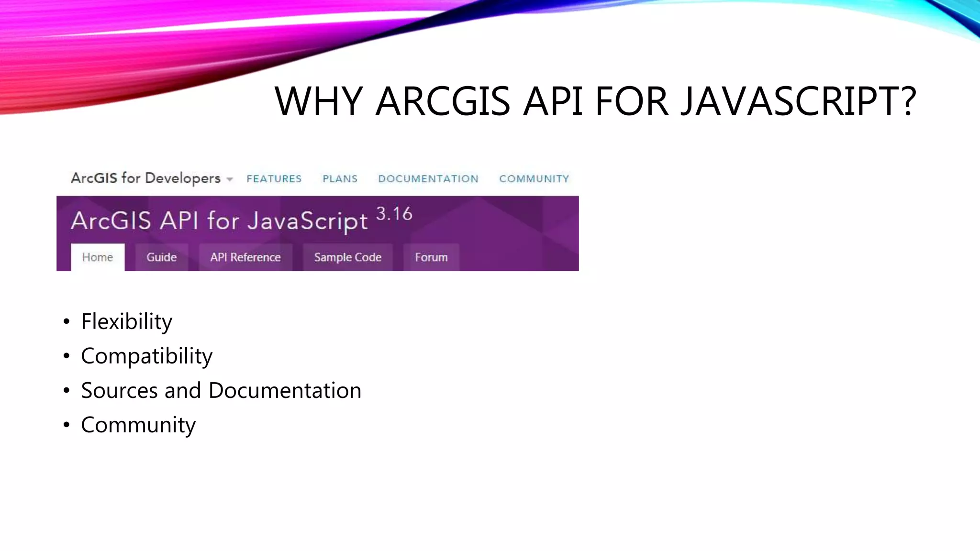Select the Home tab
This screenshot has width=980, height=551.
(x=98, y=257)
